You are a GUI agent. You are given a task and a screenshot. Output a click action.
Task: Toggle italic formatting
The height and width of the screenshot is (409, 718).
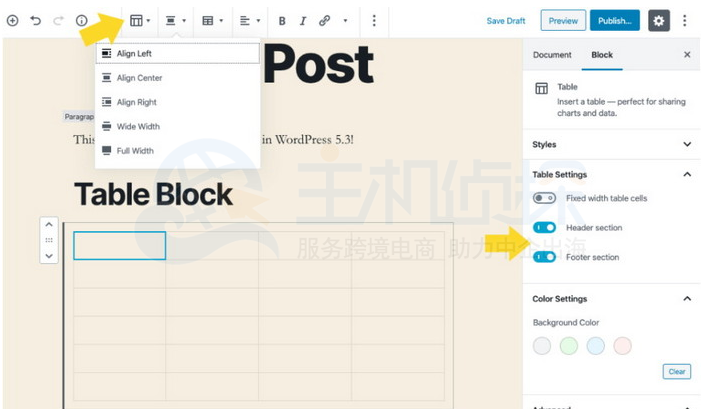pos(303,21)
